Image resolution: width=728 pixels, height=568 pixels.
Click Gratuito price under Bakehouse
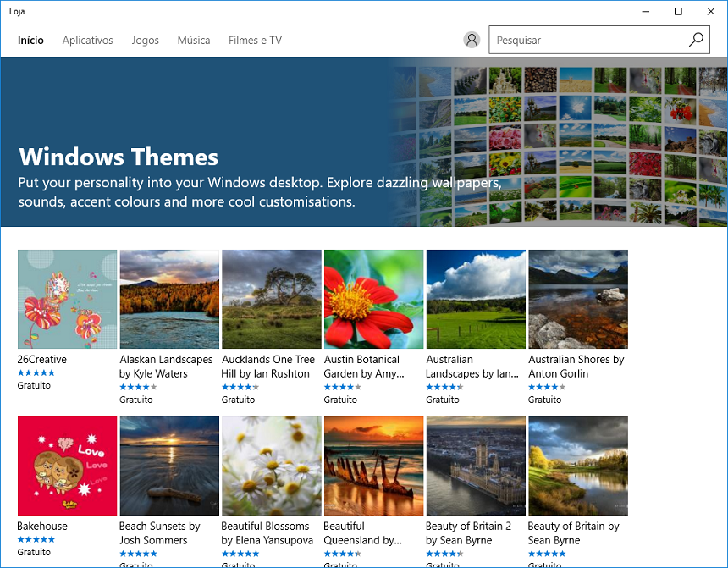[x=34, y=552]
